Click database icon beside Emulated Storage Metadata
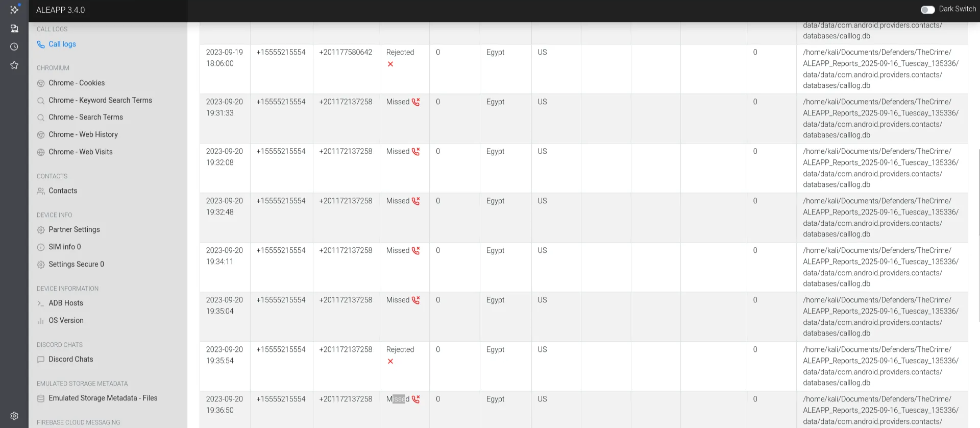The image size is (980, 428). click(x=41, y=398)
